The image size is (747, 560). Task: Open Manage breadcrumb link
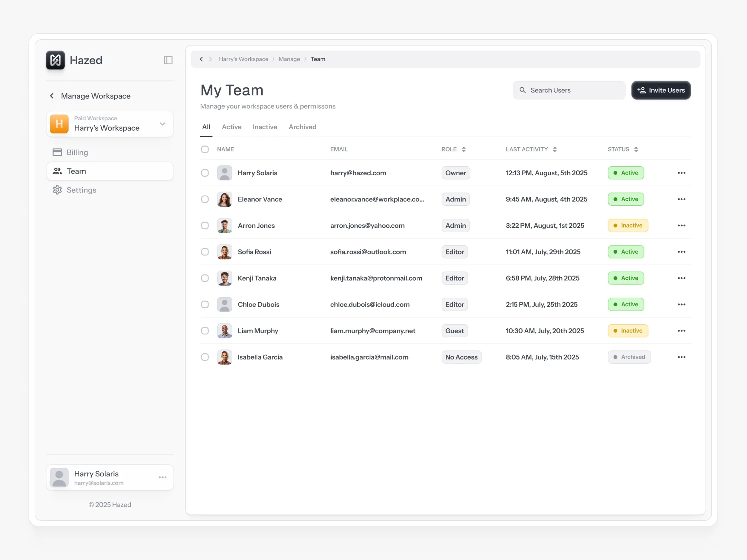pyautogui.click(x=289, y=59)
